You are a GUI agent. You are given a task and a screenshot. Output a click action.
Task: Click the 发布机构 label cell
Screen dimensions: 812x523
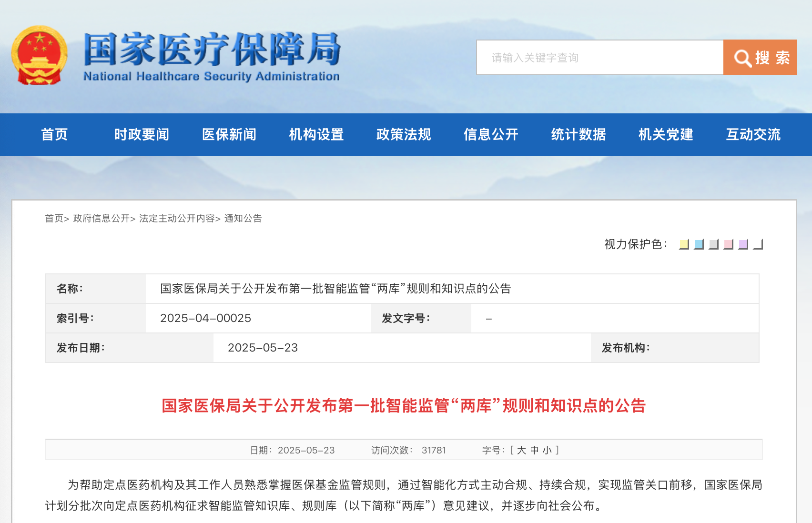pos(675,348)
